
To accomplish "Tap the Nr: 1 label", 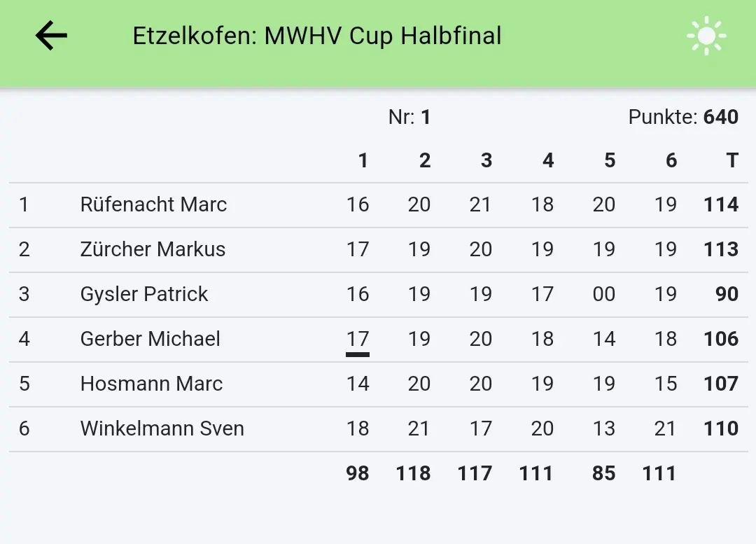I will (x=409, y=117).
